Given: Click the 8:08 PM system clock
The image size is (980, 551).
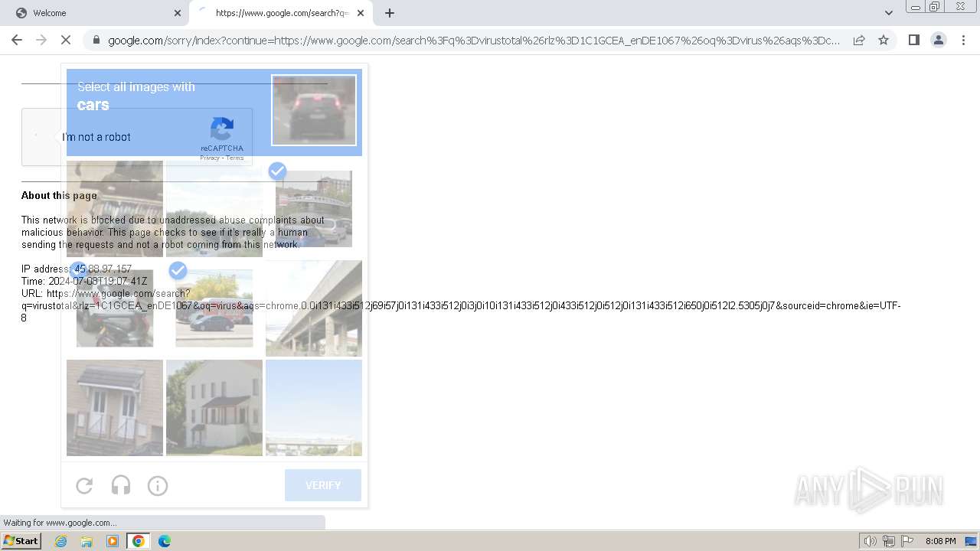Looking at the screenshot, I should (940, 541).
